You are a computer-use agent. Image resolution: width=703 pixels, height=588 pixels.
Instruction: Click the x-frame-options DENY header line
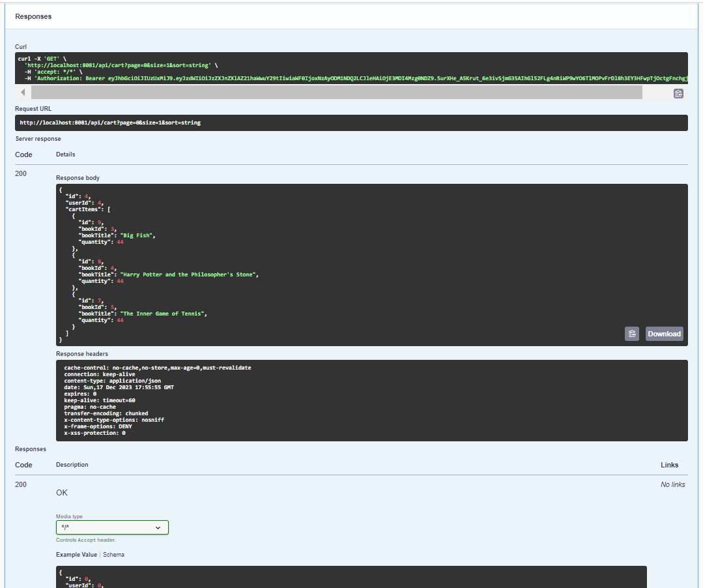(98, 426)
